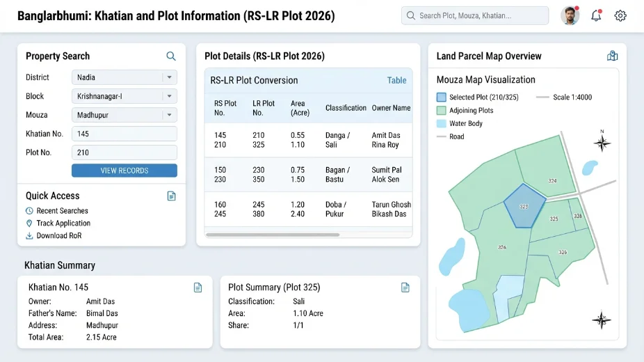Click the Property Search magnifier icon

coord(171,56)
